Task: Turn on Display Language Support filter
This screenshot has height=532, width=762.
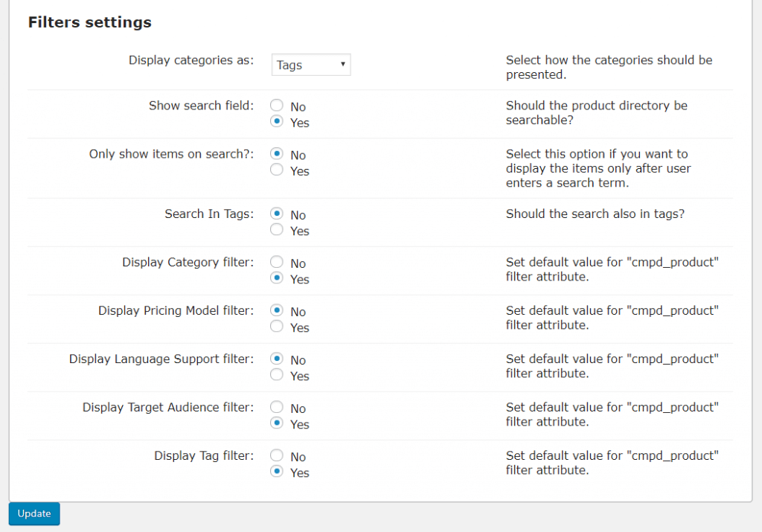Action: pos(277,376)
